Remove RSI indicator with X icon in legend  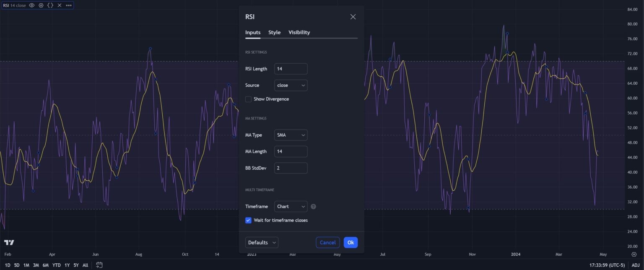click(60, 5)
